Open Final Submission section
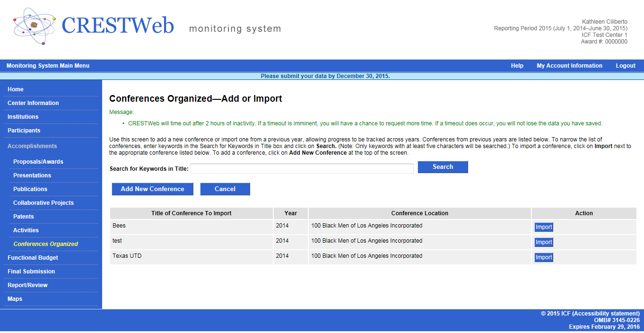This screenshot has width=644, height=333. 31,272
